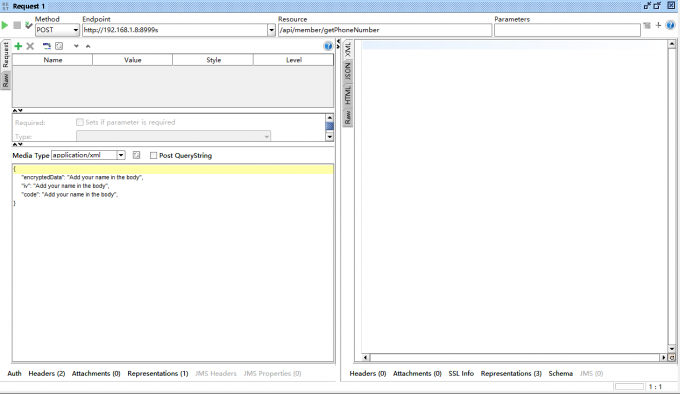Click the panel divider collapse arrows
Screen dimensions: 680x394
tap(338, 43)
